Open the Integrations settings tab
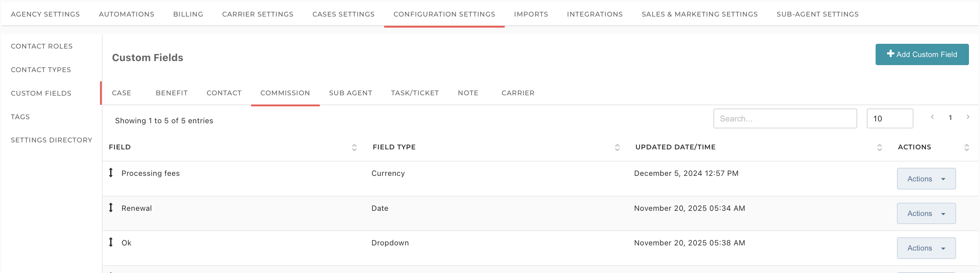The image size is (980, 273). pyautogui.click(x=595, y=14)
